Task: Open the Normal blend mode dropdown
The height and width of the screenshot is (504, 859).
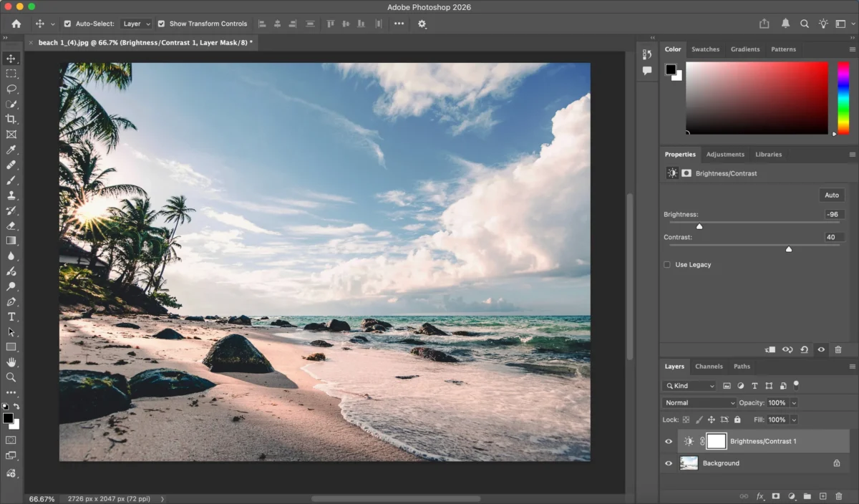Action: pyautogui.click(x=698, y=402)
